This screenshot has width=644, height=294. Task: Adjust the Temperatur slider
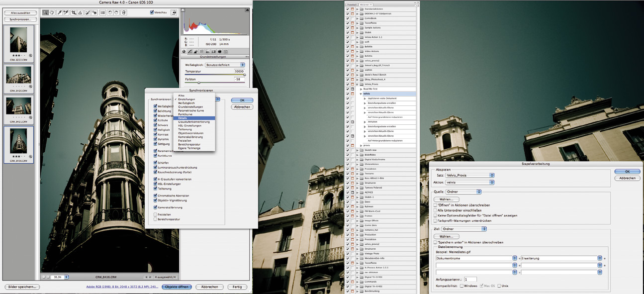point(244,75)
